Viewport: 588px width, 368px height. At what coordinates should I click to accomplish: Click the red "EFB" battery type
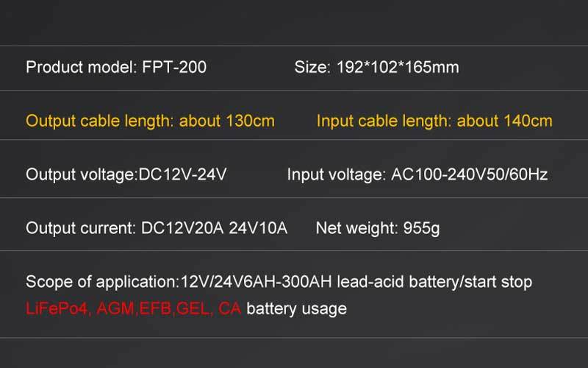click(154, 309)
